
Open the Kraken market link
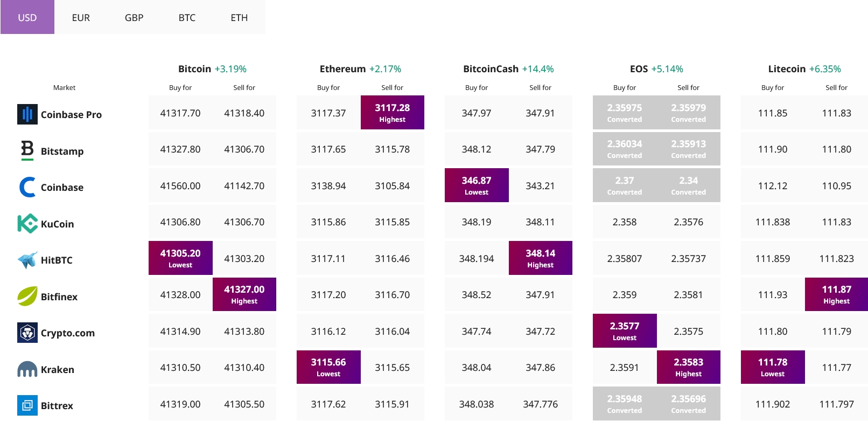[58, 369]
